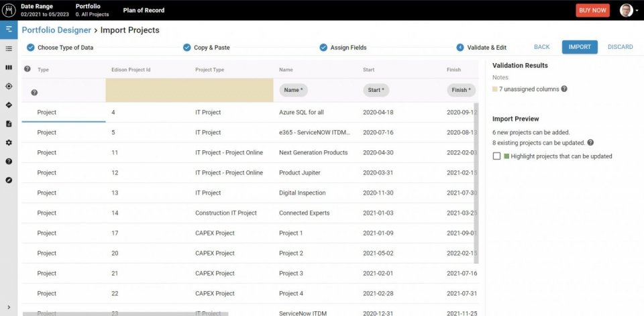Open the document reports sidebar icon
This screenshot has width=644, height=316.
[9, 123]
